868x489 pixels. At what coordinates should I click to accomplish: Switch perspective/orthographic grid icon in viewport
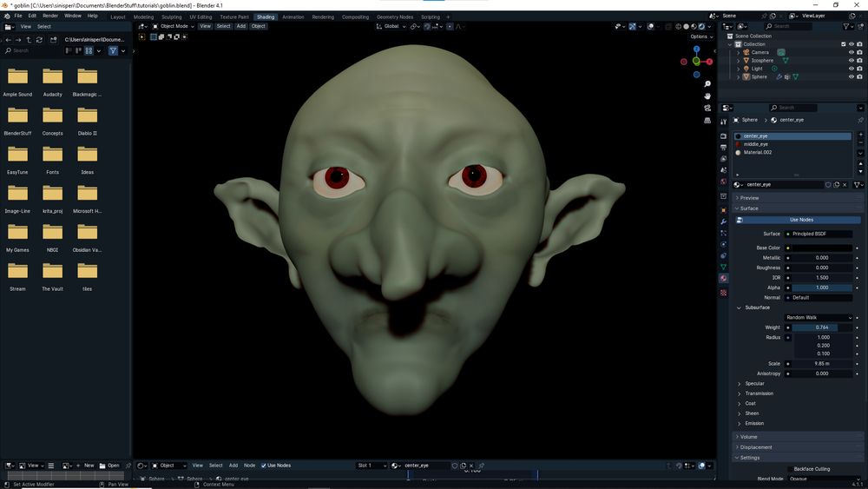[x=707, y=120]
